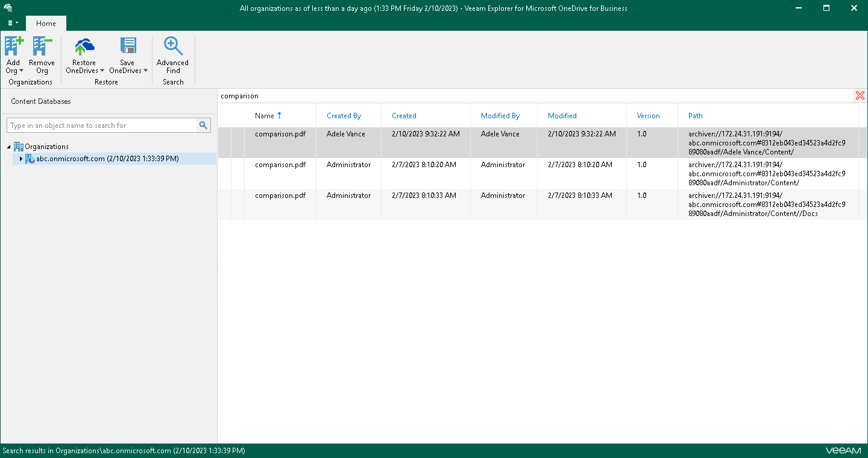Sort results by Modified column

tap(562, 116)
